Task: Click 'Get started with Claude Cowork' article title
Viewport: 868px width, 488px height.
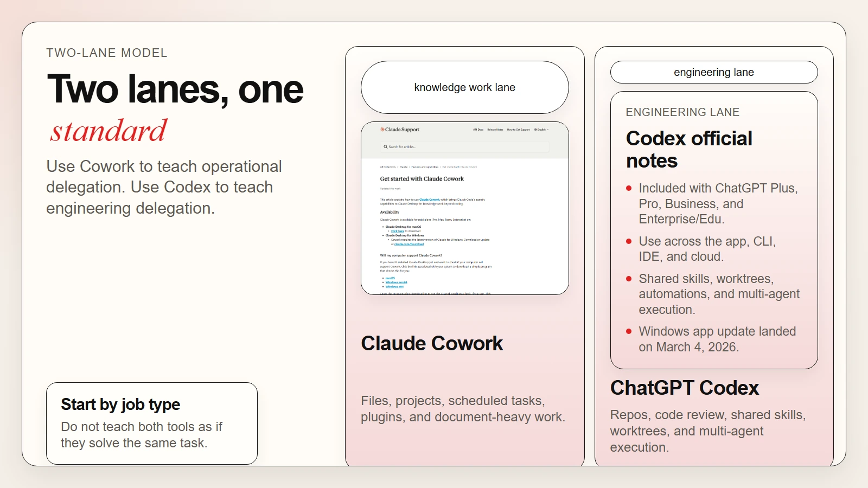Action: 422,179
